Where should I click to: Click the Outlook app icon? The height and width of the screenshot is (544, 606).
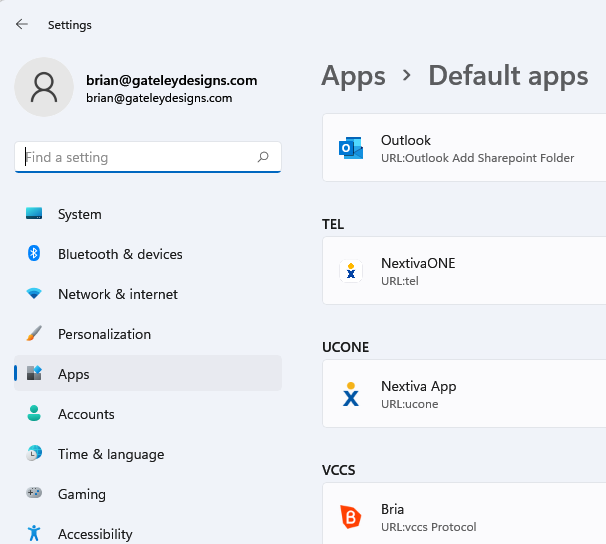(351, 148)
